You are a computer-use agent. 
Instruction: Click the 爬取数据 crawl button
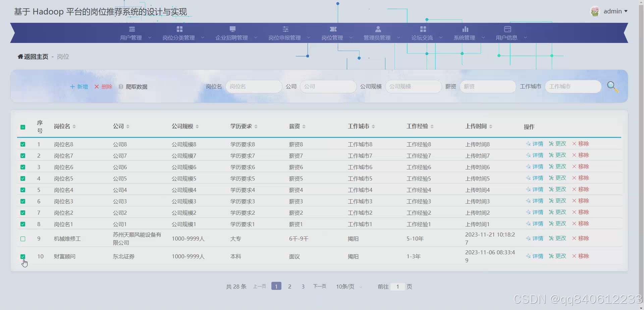(133, 87)
